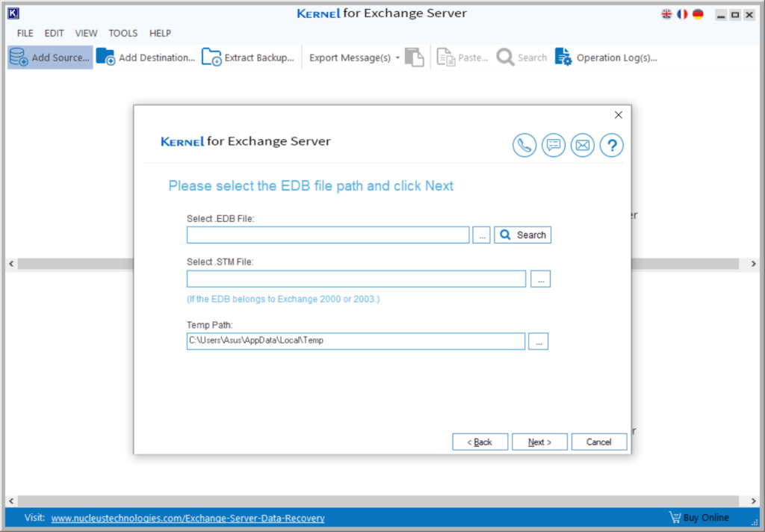Browse for Temp Path with ellipsis button
765x532 pixels.
click(x=538, y=341)
